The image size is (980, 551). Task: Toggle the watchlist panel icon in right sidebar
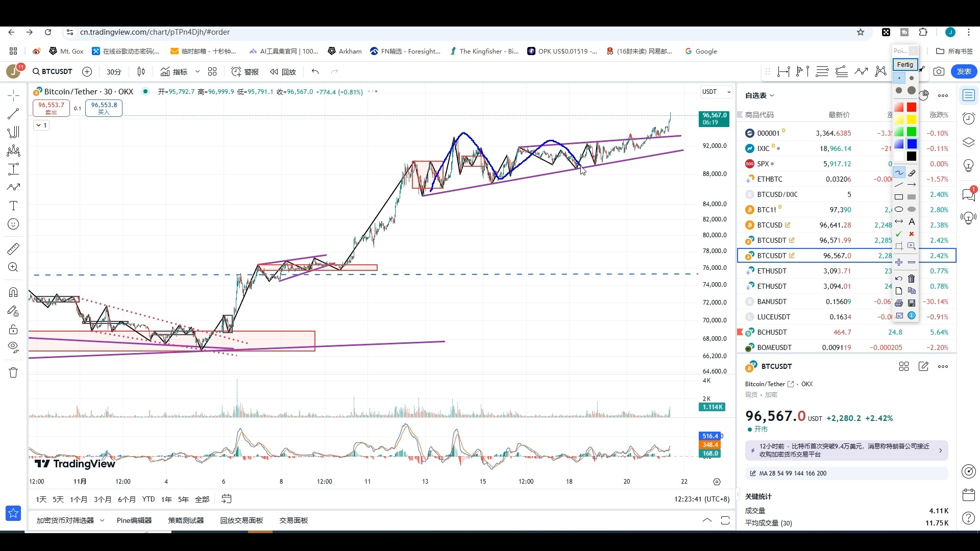pyautogui.click(x=969, y=95)
